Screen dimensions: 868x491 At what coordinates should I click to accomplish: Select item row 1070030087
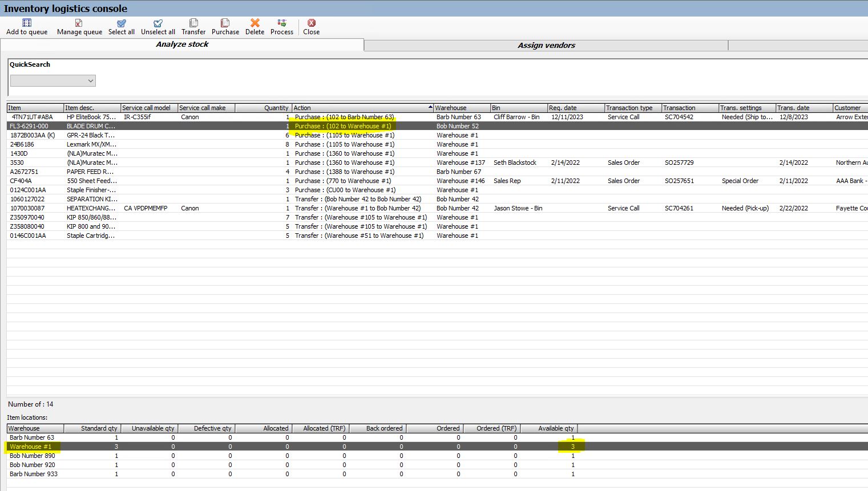pyautogui.click(x=437, y=208)
